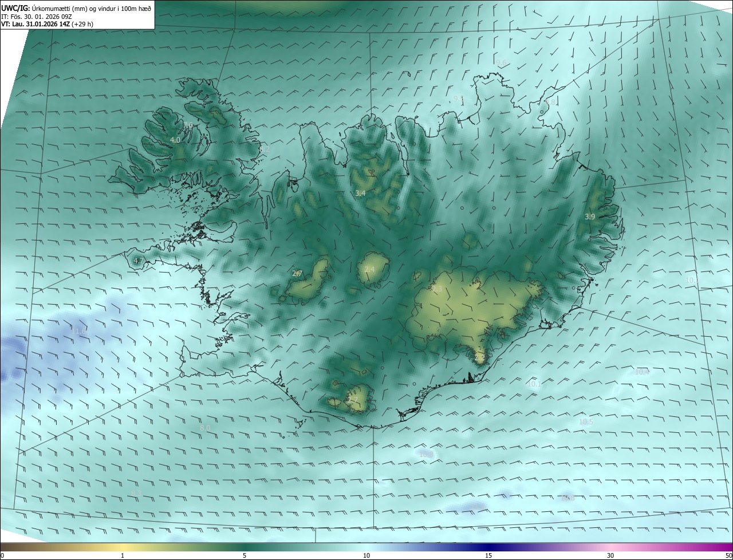Image resolution: width=733 pixels, height=560 pixels.
Task: Click the '2.4' value on the glacier
Action: [369, 270]
